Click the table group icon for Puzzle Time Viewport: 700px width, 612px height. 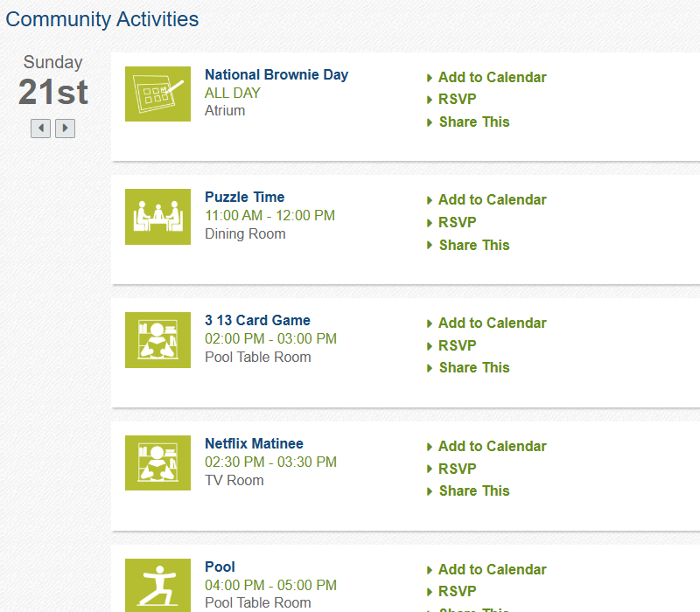tap(157, 217)
